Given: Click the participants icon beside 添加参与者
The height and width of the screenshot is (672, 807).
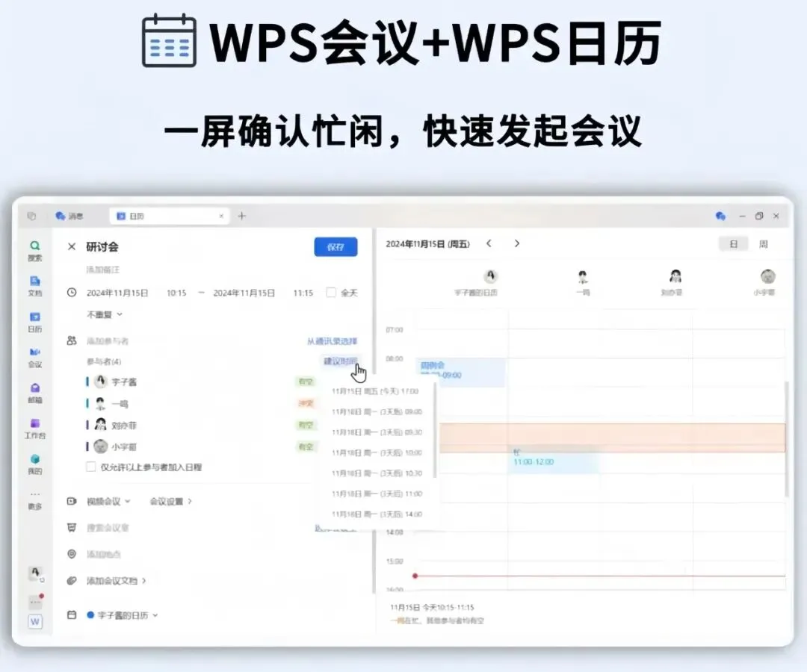Looking at the screenshot, I should [x=72, y=340].
